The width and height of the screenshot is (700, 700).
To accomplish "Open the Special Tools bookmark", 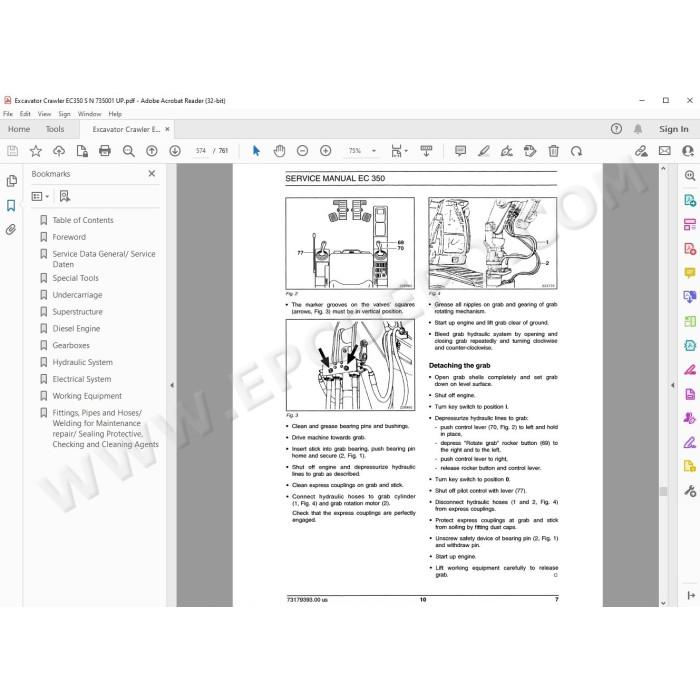I will 75,278.
